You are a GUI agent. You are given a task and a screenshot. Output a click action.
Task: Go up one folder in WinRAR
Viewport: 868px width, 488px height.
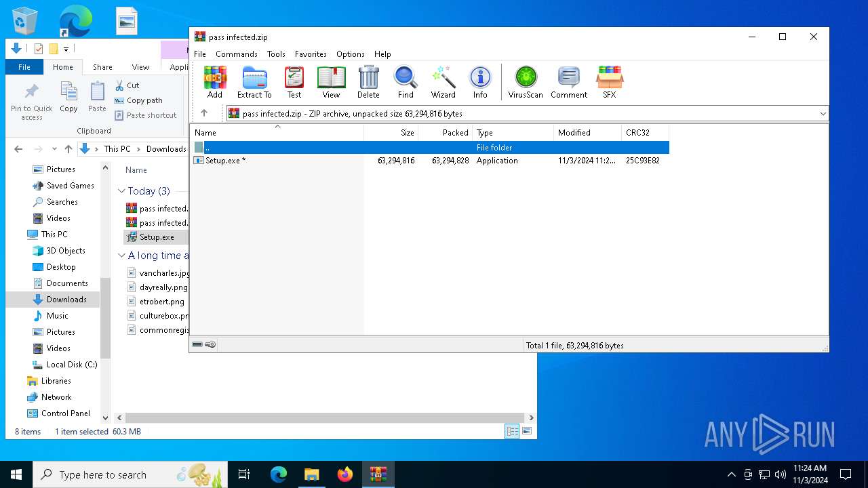coord(204,113)
